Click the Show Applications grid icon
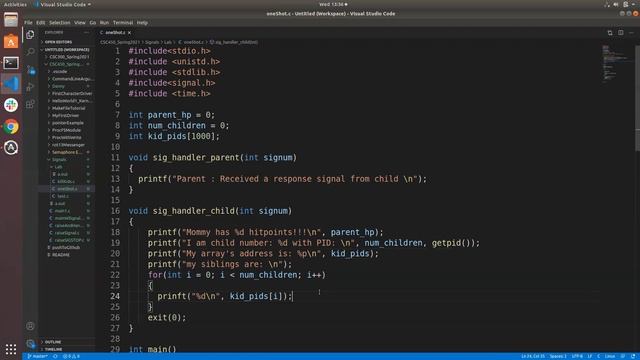The image size is (640, 360). (11, 349)
